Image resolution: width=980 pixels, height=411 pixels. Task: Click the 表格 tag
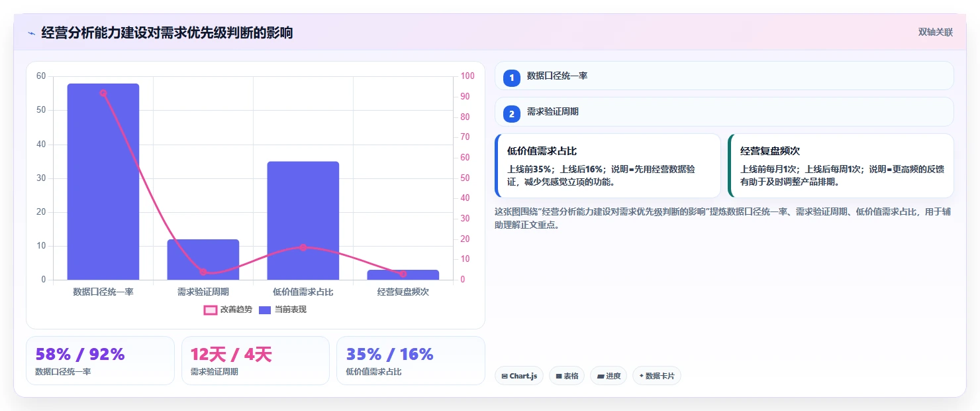click(567, 376)
